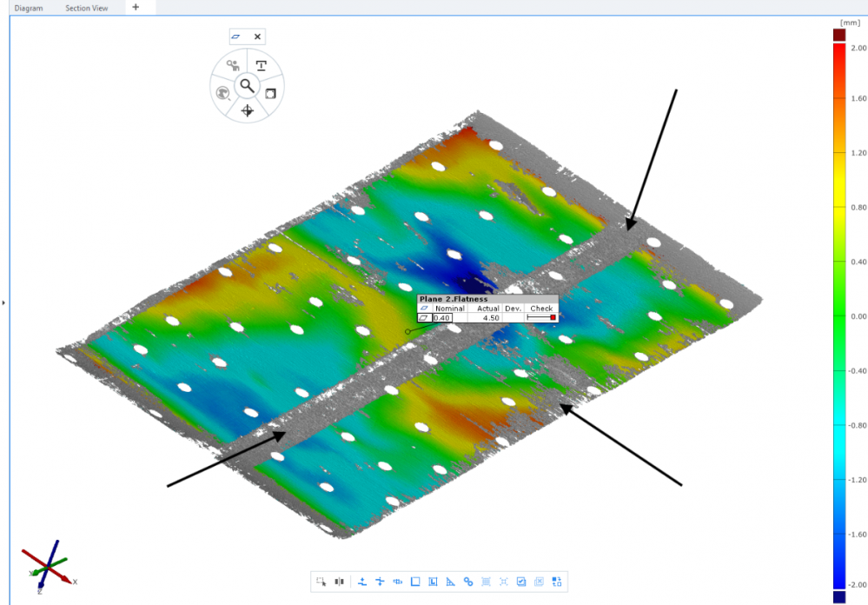Select the text label tool in radial menu
This screenshot has width=868, height=605.
coord(262,66)
